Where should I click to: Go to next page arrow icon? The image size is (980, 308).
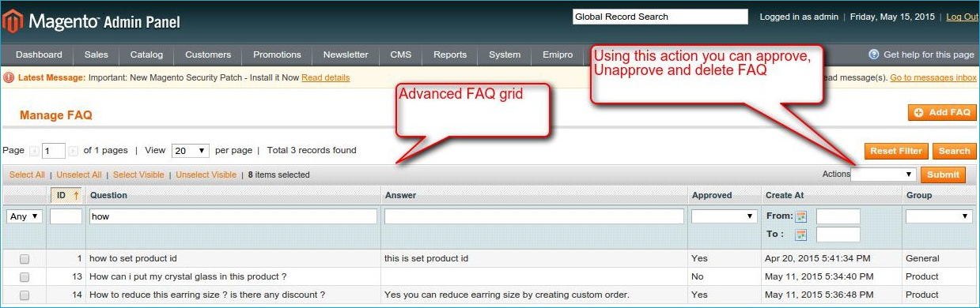[73, 151]
